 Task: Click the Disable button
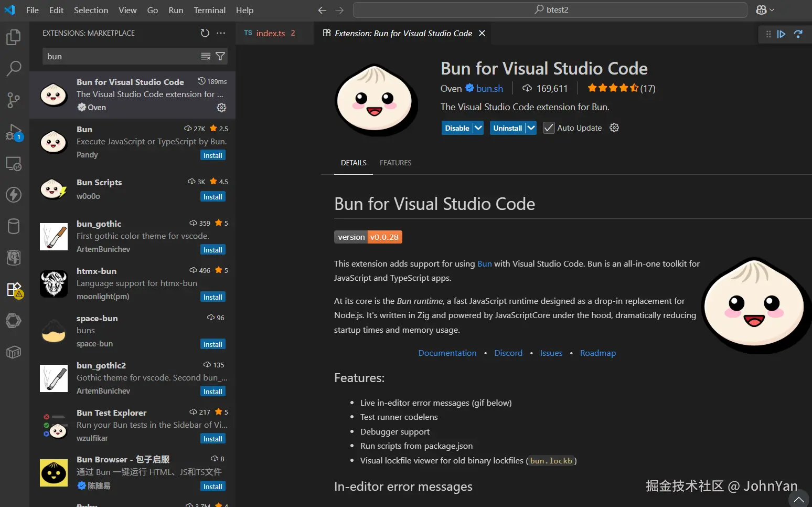coord(457,128)
